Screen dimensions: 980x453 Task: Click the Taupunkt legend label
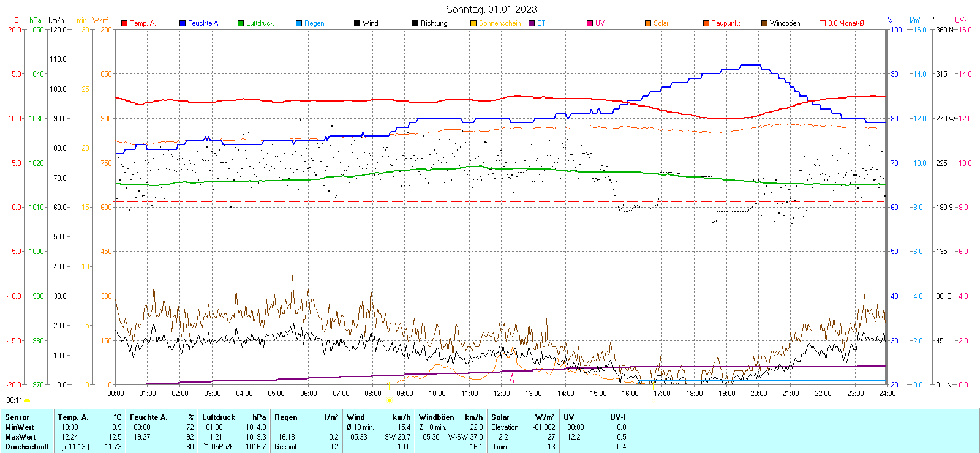point(726,23)
